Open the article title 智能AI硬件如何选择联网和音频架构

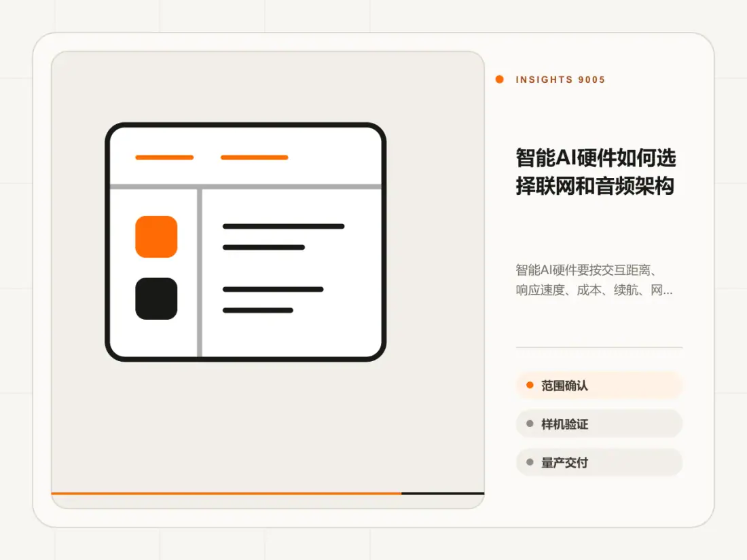596,172
